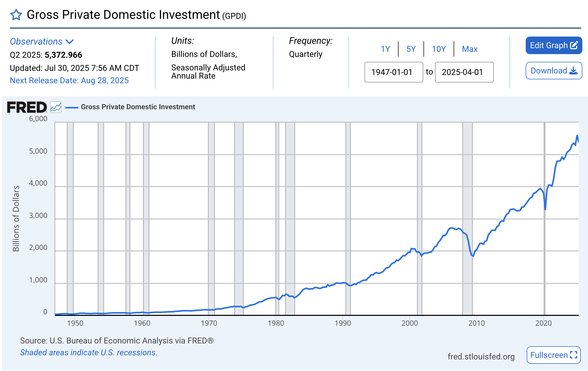This screenshot has width=588, height=371.
Task: Click the end date field 2025-04-01
Action: 464,72
